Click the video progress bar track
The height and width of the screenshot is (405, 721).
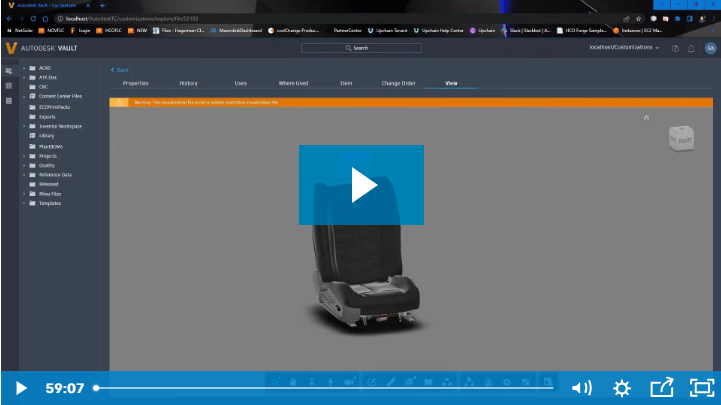point(324,388)
